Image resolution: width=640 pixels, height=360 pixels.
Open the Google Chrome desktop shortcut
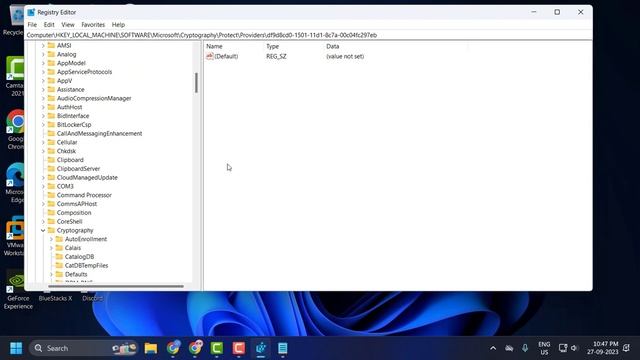click(16, 129)
